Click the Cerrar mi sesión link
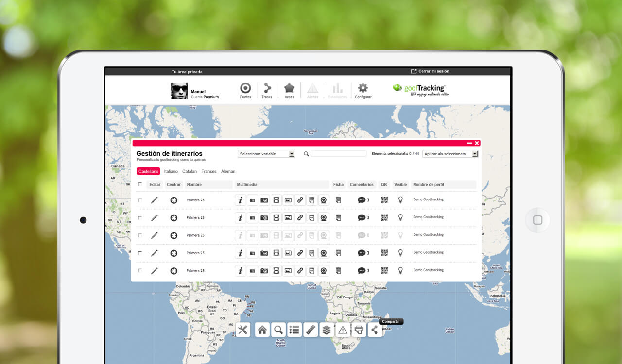Image resolution: width=622 pixels, height=364 pixels. 431,71
